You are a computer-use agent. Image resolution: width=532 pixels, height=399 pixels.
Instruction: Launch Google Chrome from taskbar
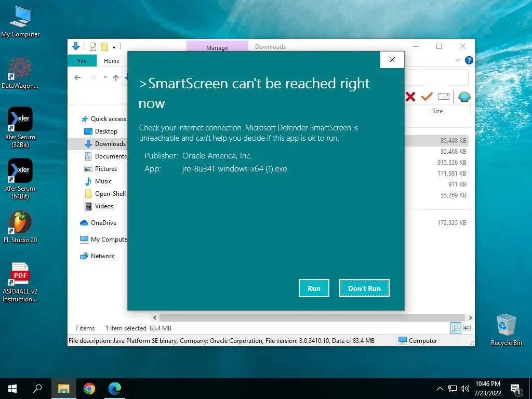pyautogui.click(x=89, y=389)
